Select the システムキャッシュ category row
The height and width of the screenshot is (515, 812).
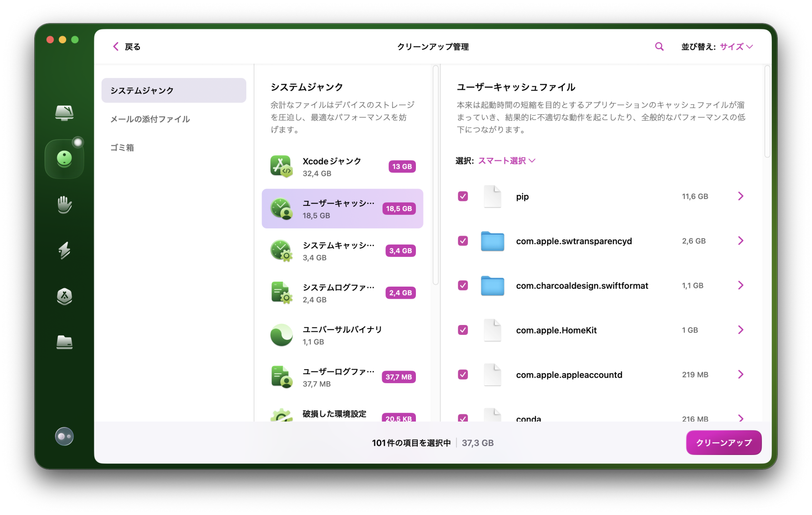[342, 251]
